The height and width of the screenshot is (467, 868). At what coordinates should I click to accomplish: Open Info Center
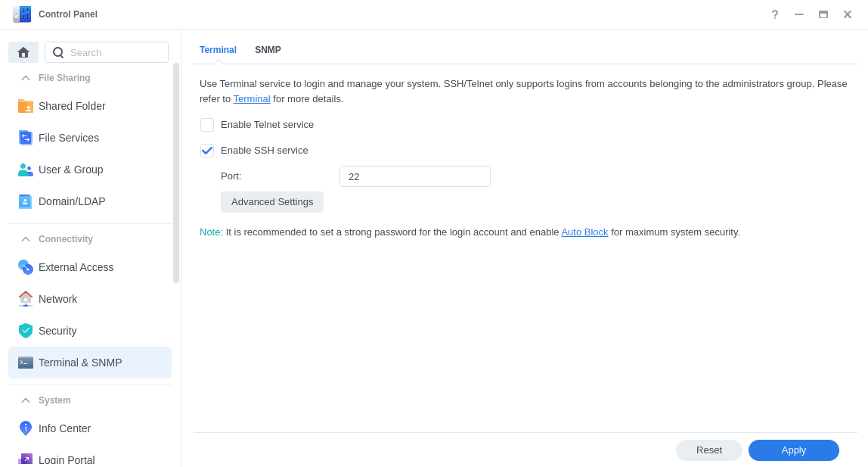(x=64, y=428)
